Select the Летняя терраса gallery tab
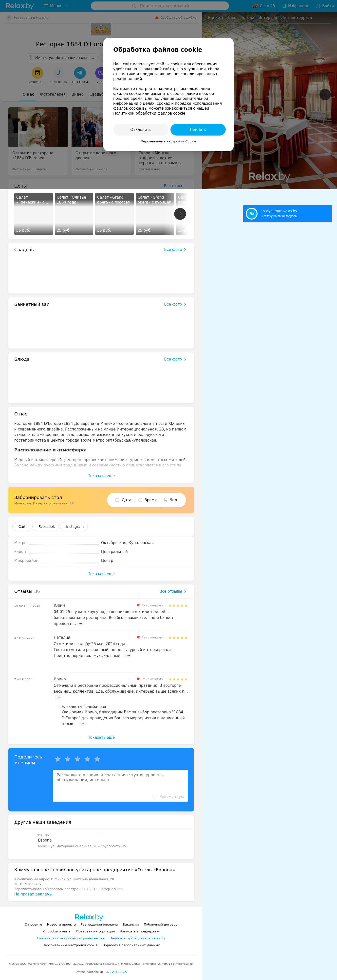This screenshot has height=980, width=337. (x=296, y=17)
